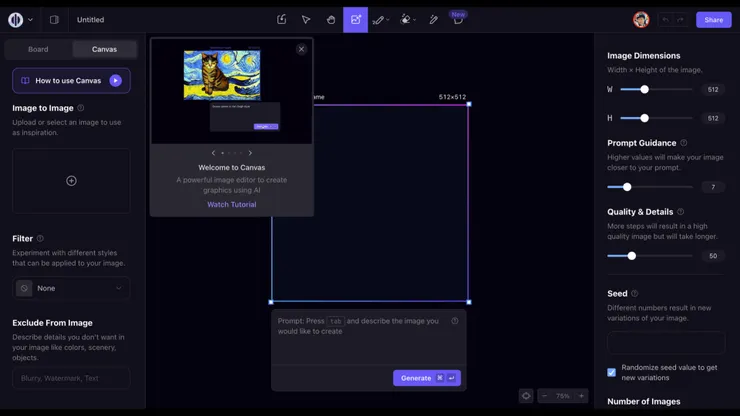
Task: Select the hand pan tool
Action: pos(331,20)
